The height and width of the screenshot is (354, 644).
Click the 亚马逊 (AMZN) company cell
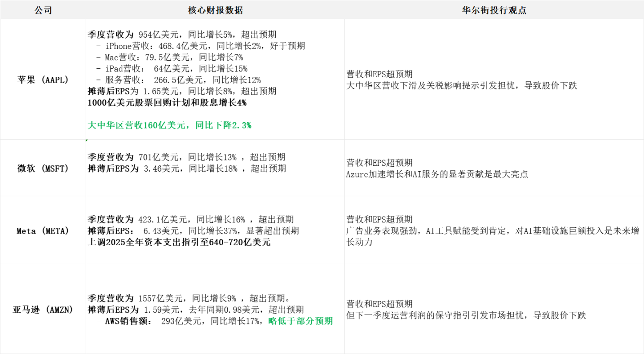[43, 310]
